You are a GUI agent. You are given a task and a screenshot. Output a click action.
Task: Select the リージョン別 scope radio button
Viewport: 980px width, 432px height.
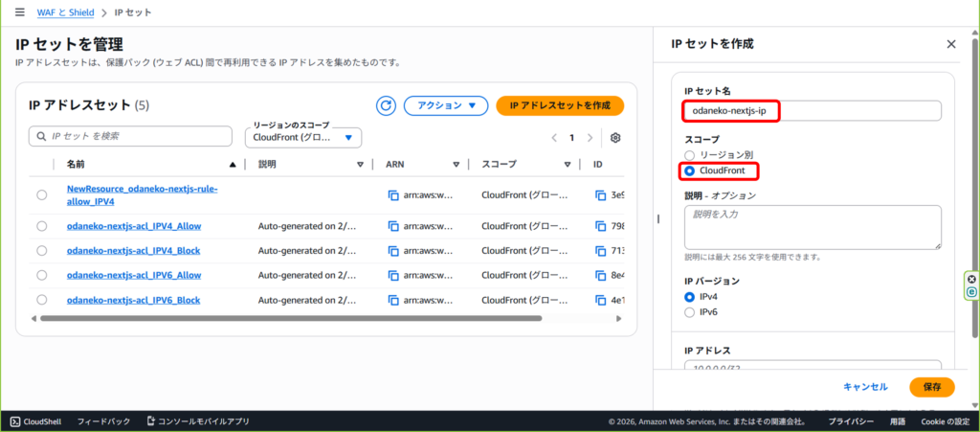pos(689,155)
